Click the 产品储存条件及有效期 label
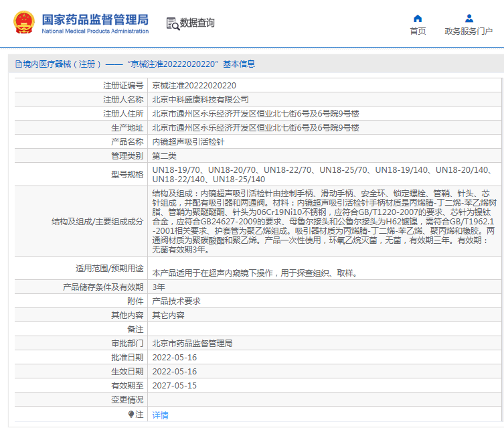 pos(103,287)
